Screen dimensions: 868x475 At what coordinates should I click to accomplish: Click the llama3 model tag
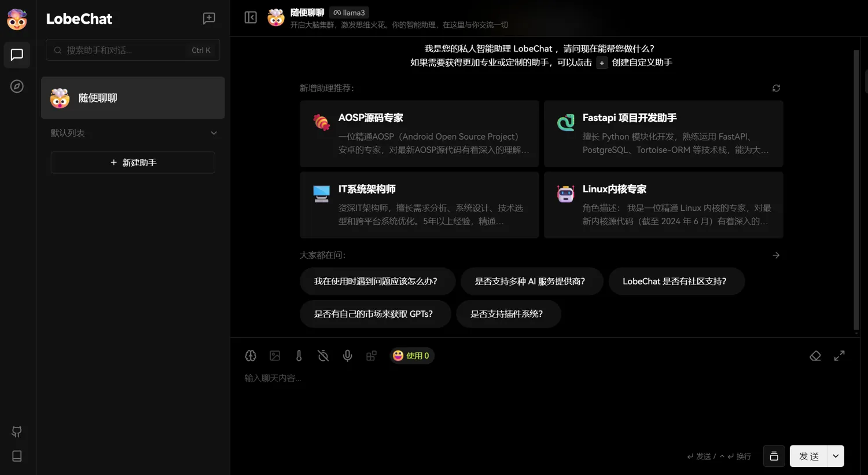pyautogui.click(x=349, y=13)
